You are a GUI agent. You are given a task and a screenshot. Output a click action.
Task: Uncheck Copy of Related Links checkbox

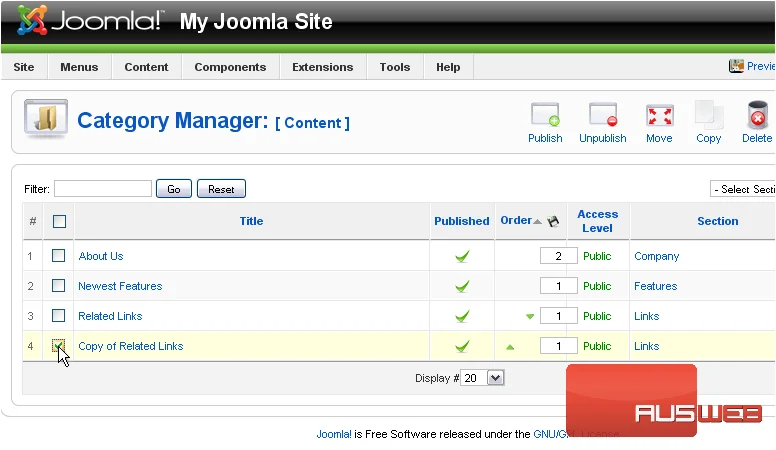(x=58, y=346)
